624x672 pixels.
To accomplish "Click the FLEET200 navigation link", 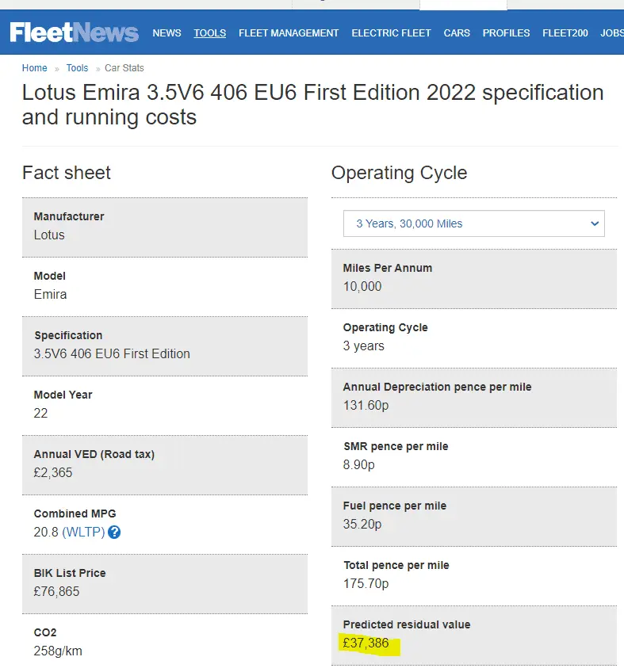I will click(565, 33).
